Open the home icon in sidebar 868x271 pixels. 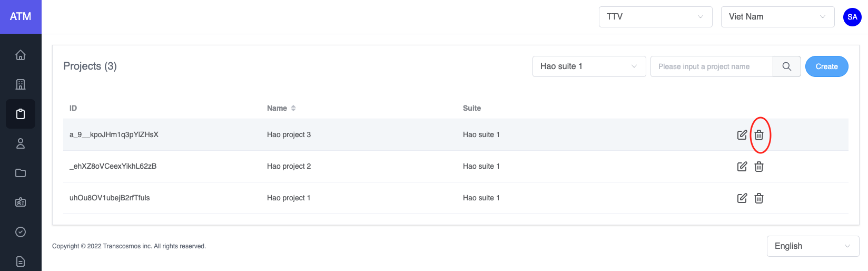tap(21, 55)
